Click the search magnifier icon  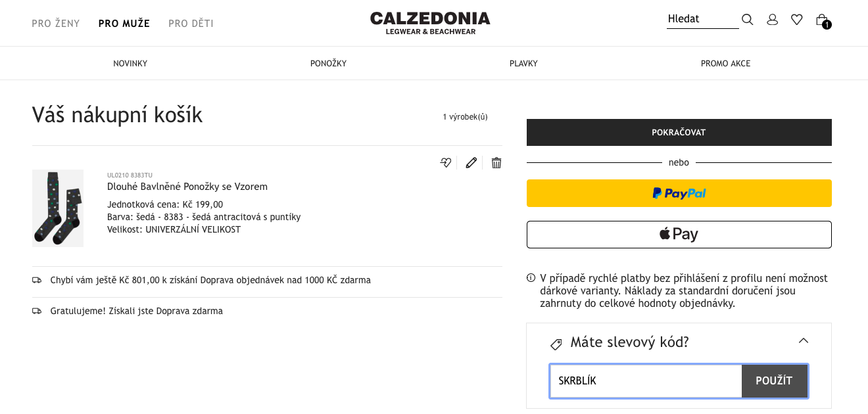point(747,20)
